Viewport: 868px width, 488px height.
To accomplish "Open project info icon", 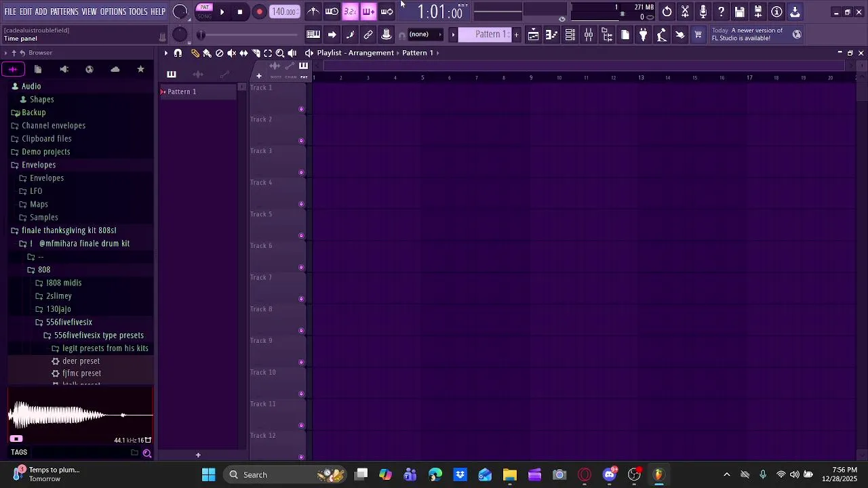I will point(776,12).
